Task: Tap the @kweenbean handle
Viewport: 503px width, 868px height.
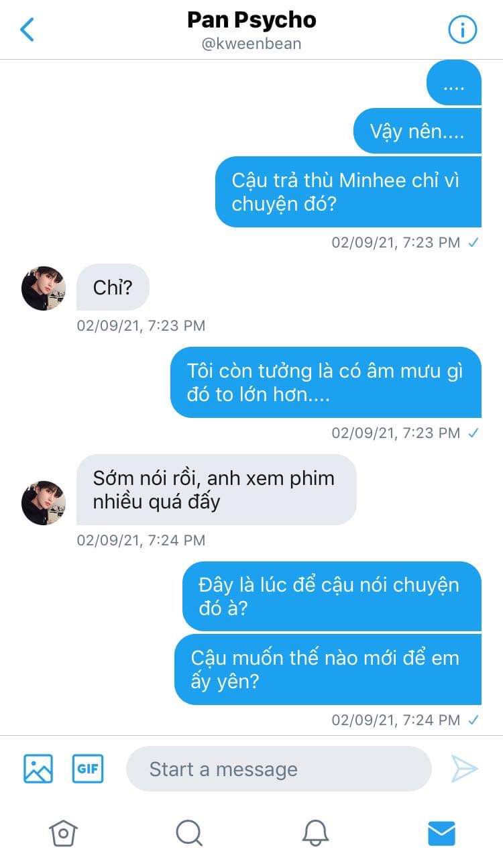Action: (x=251, y=44)
